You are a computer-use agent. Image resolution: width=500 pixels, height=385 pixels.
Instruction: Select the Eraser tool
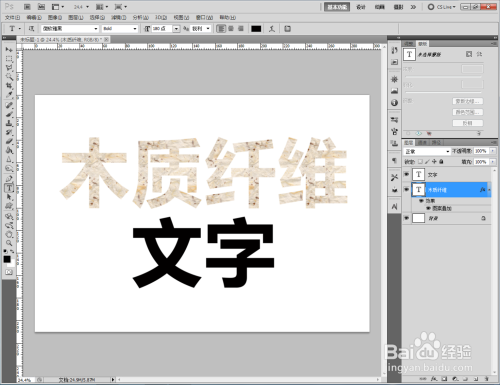click(x=9, y=141)
